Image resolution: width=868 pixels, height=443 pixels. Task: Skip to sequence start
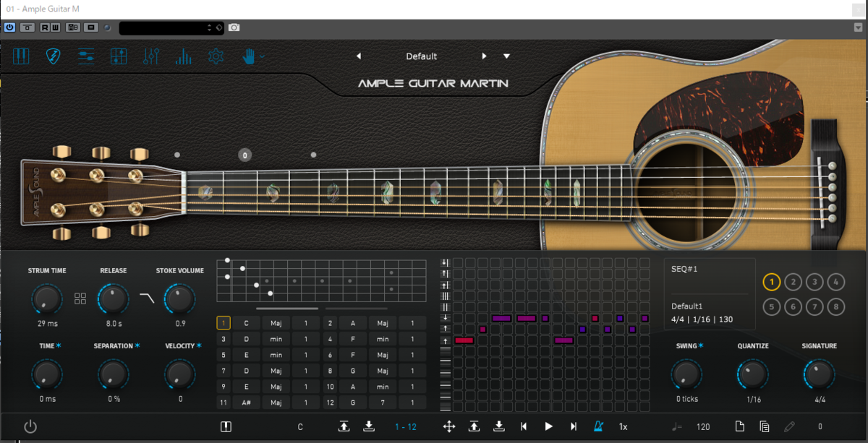524,426
